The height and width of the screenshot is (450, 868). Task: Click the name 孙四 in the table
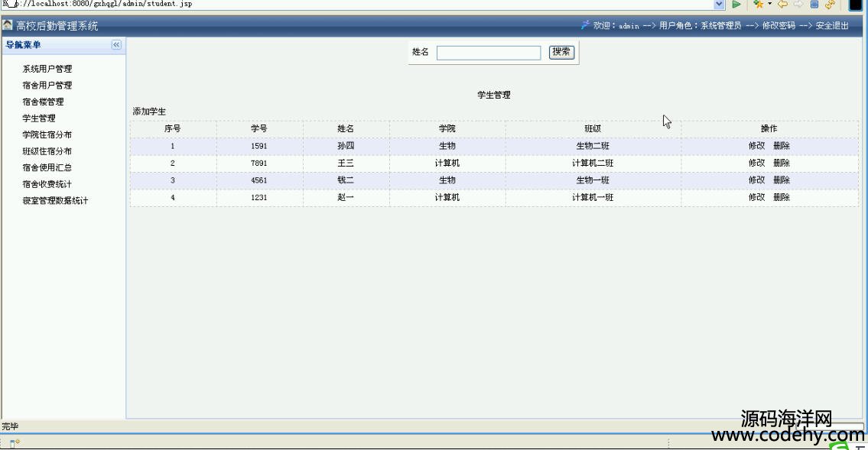[346, 147]
